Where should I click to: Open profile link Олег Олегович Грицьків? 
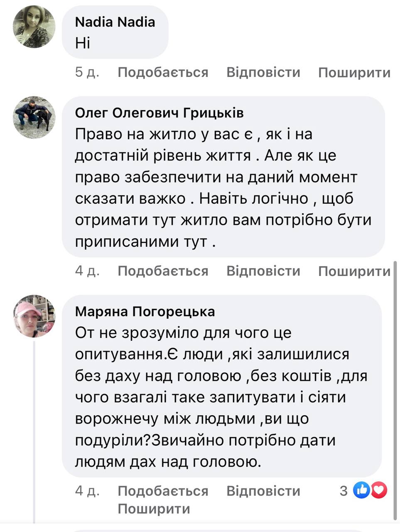(x=160, y=113)
